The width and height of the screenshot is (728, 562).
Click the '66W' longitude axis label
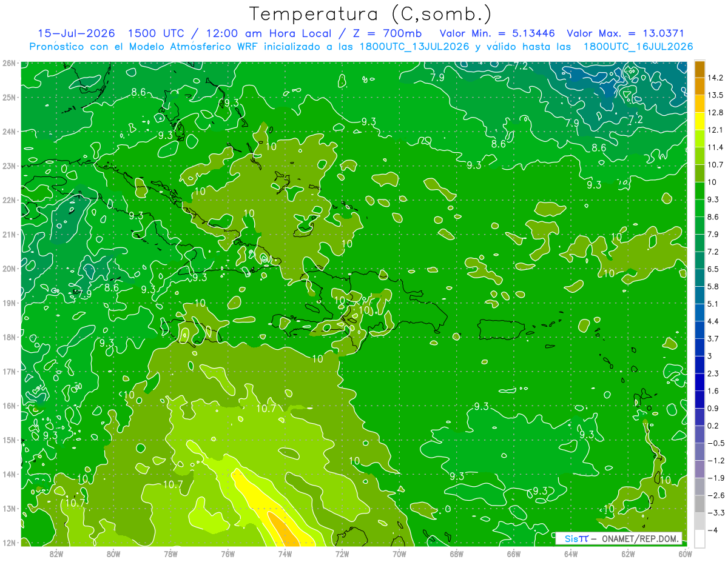pos(514,554)
